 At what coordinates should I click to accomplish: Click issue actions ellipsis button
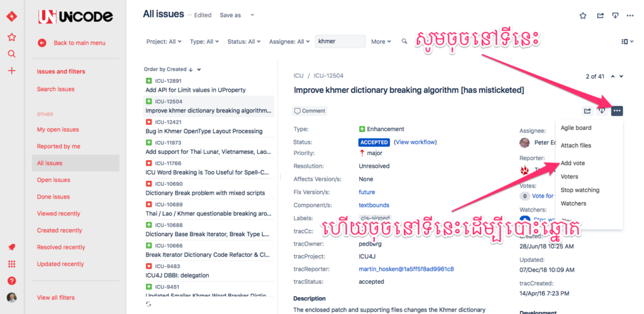pyautogui.click(x=617, y=111)
